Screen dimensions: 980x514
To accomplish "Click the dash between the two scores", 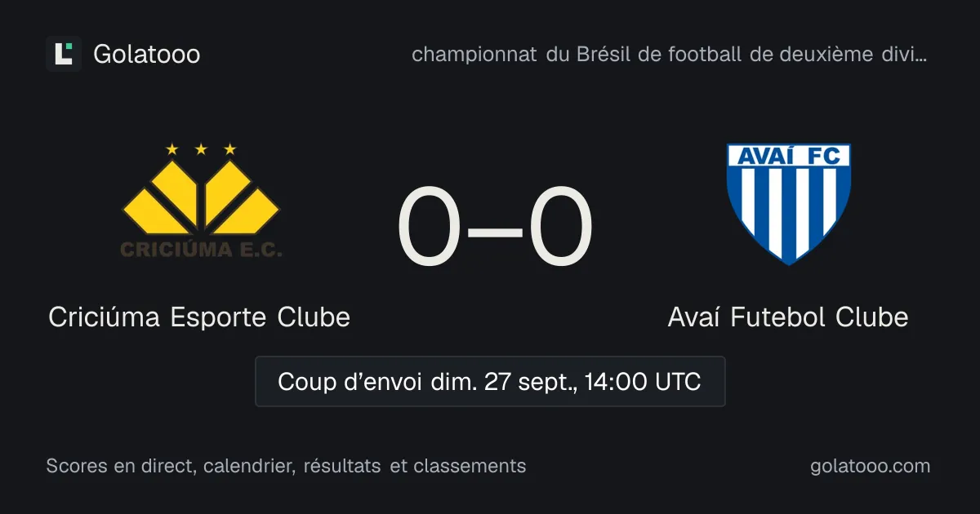I will point(495,230).
